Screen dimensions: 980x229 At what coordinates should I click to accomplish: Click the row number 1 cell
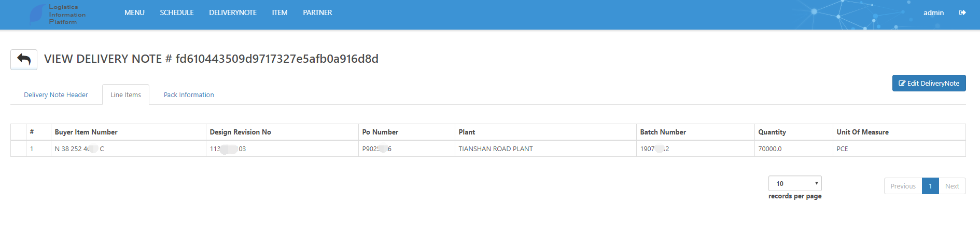coord(38,149)
